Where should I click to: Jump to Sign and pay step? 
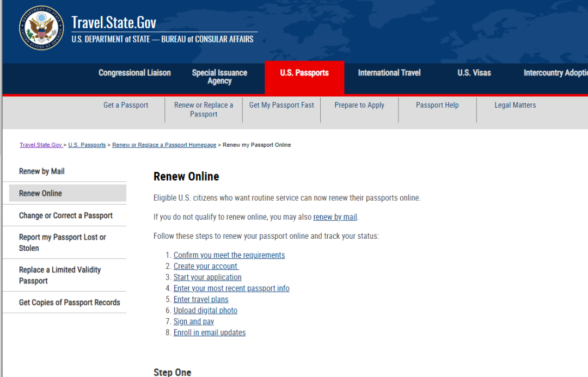[x=193, y=322]
